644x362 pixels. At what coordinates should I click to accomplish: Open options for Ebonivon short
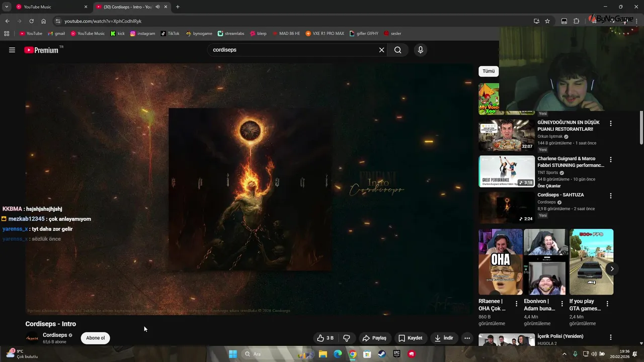[x=561, y=304]
